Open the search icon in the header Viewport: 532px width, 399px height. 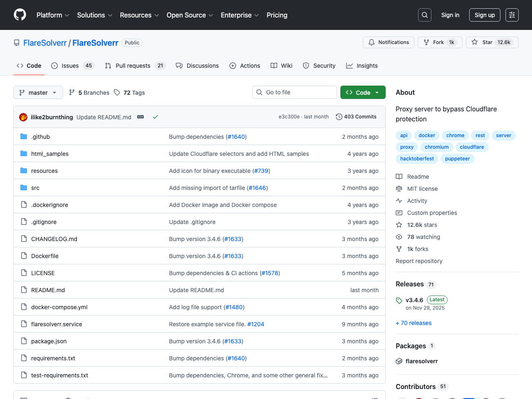(x=424, y=15)
